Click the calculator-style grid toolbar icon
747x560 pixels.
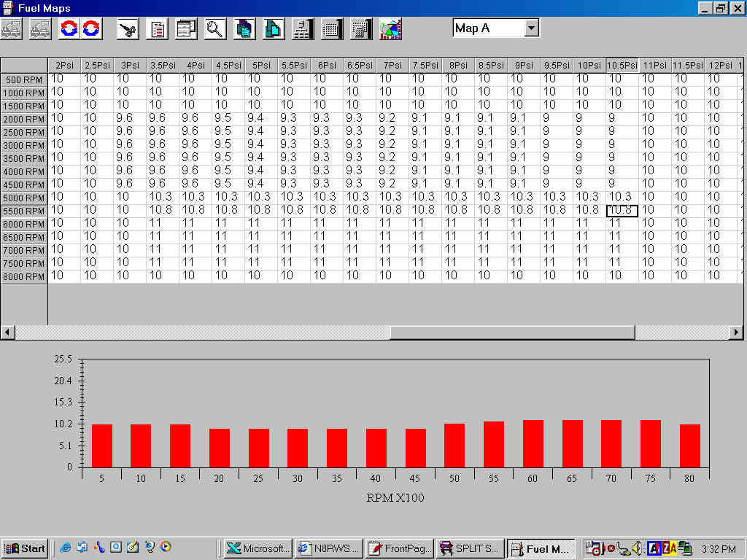361,29
